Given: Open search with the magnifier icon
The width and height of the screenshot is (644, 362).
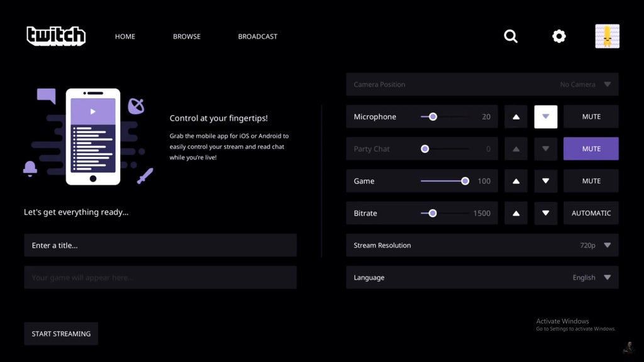Looking at the screenshot, I should click(511, 36).
